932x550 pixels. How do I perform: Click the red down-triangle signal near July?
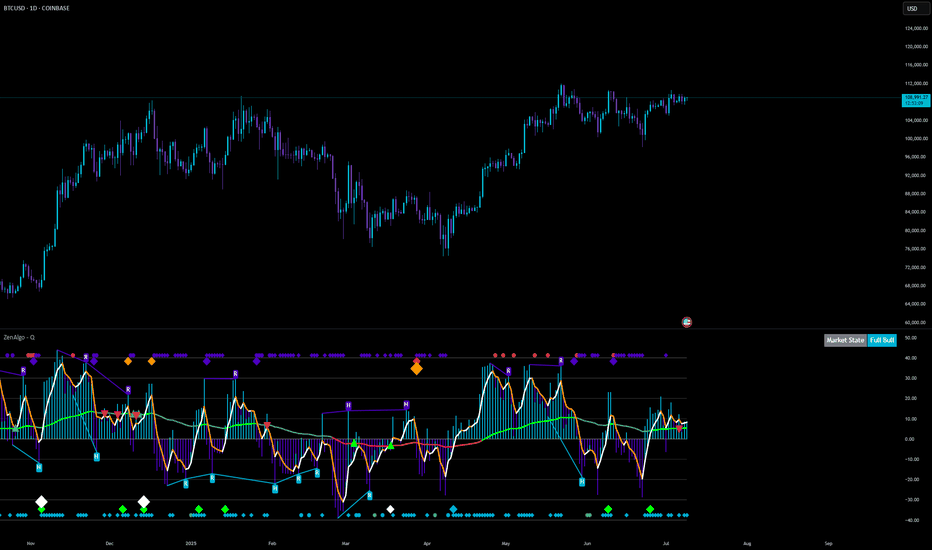pyautogui.click(x=679, y=428)
